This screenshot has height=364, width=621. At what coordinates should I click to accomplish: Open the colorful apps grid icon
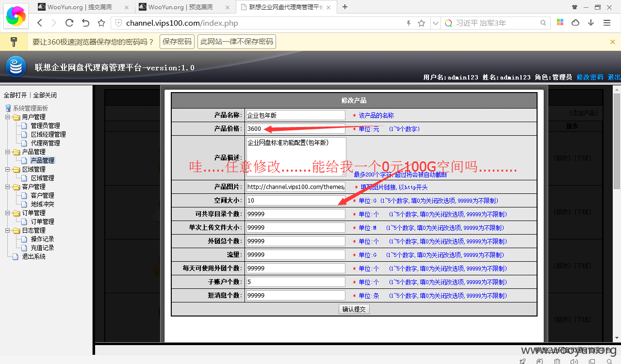pyautogui.click(x=560, y=23)
